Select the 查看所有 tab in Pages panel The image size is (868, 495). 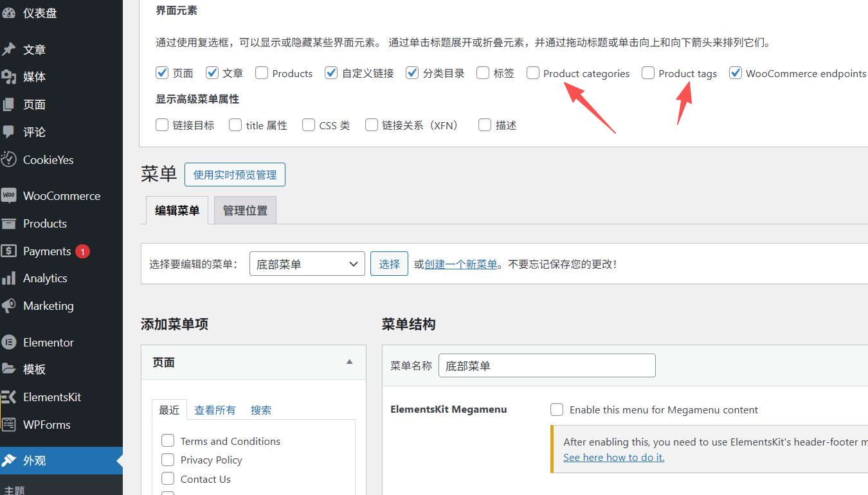tap(215, 410)
